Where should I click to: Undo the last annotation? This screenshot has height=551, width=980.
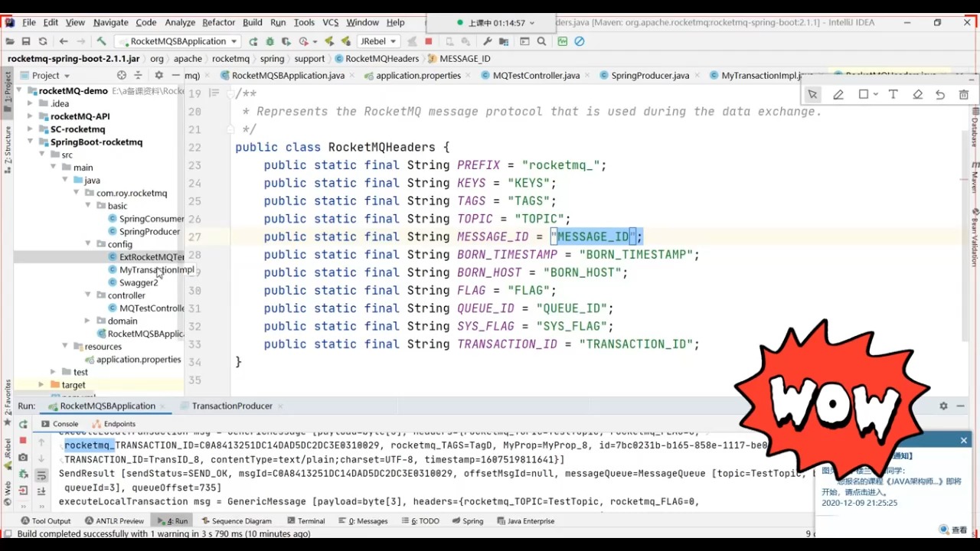point(940,95)
